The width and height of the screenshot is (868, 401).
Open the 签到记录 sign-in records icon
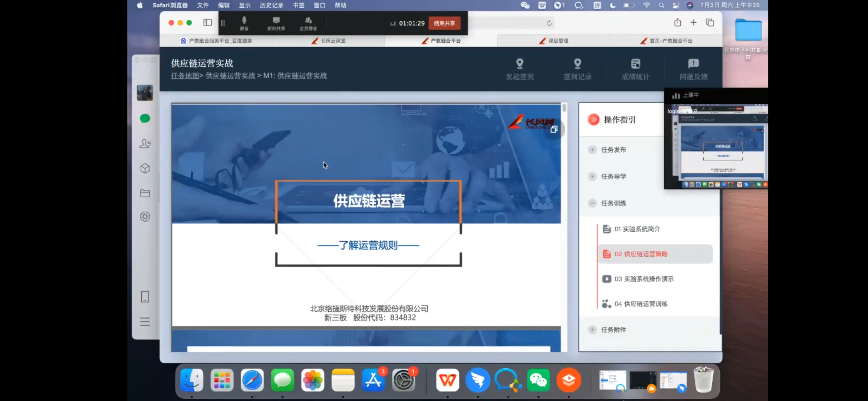[x=578, y=64]
